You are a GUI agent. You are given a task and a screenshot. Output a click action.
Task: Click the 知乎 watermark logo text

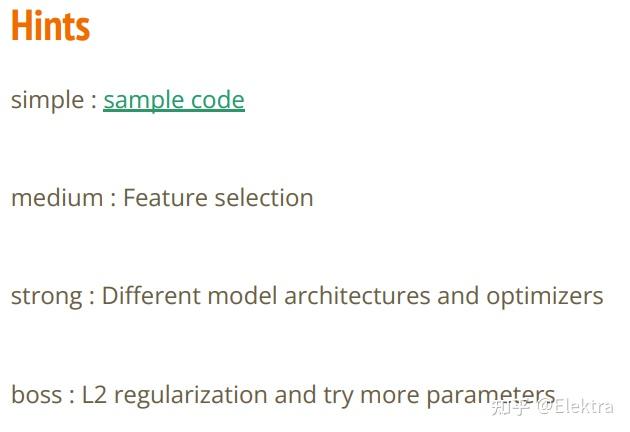(x=510, y=405)
